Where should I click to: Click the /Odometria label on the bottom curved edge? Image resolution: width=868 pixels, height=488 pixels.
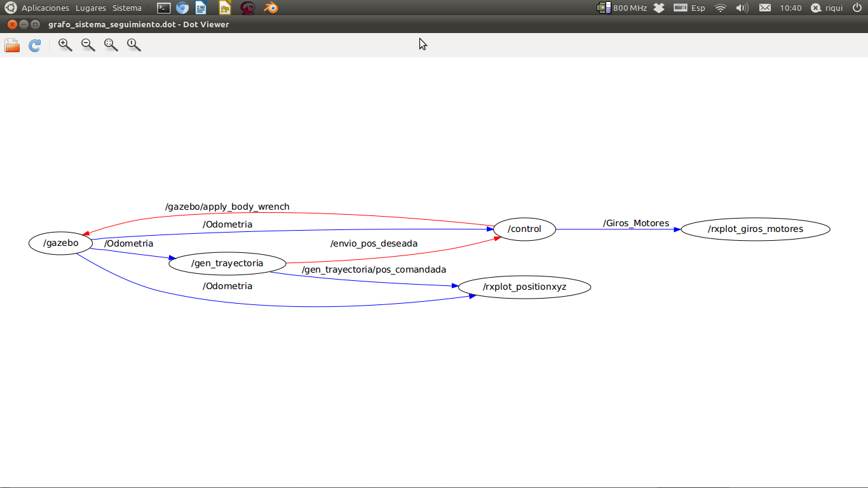[227, 286]
